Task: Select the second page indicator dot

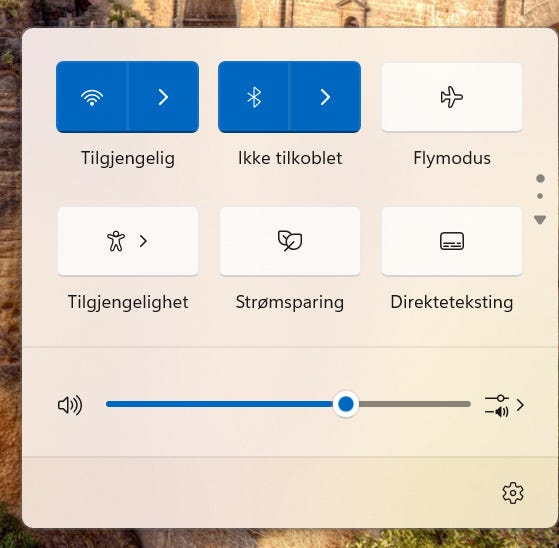Action: coord(540,196)
